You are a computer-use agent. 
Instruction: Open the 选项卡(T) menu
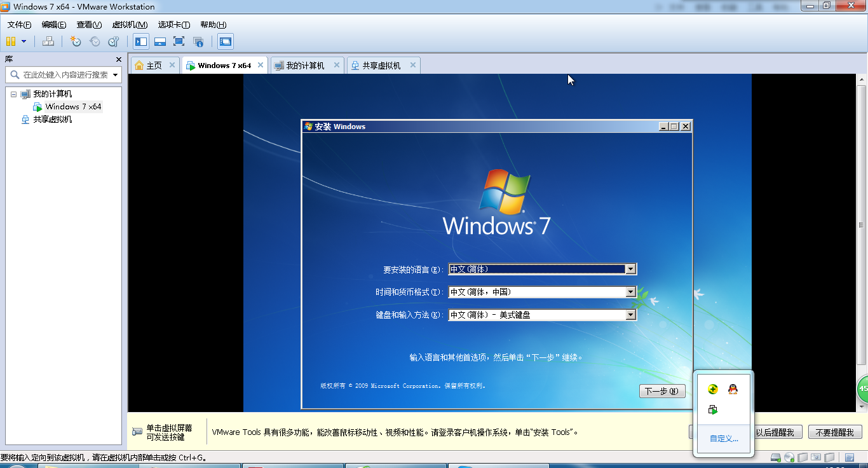pyautogui.click(x=174, y=25)
